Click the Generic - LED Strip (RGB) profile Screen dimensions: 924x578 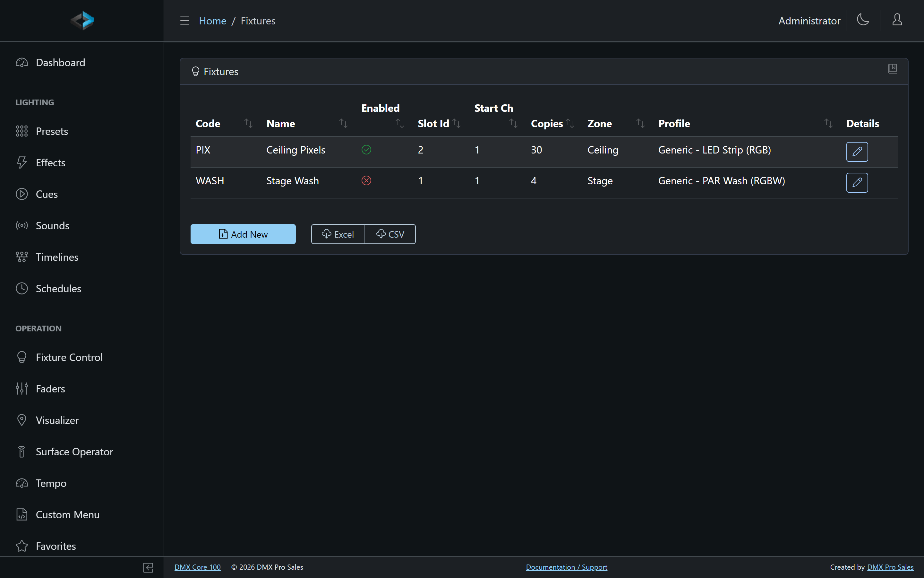[x=714, y=150]
